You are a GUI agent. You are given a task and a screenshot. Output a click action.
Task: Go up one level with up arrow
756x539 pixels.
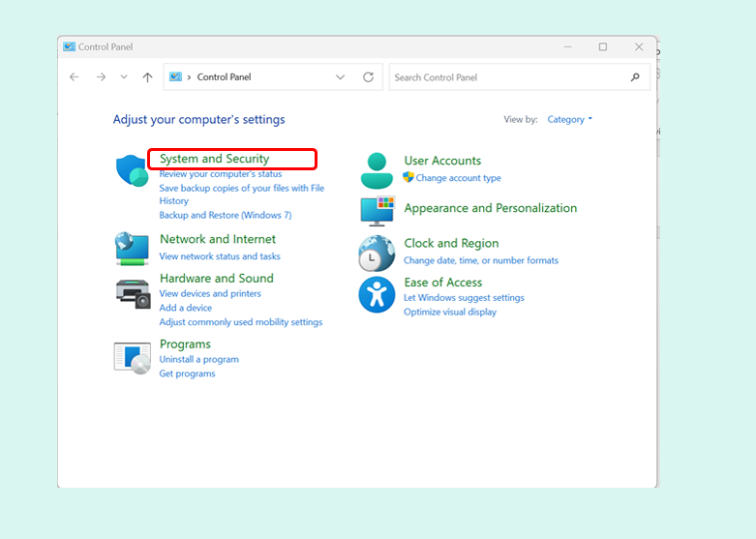pos(147,77)
